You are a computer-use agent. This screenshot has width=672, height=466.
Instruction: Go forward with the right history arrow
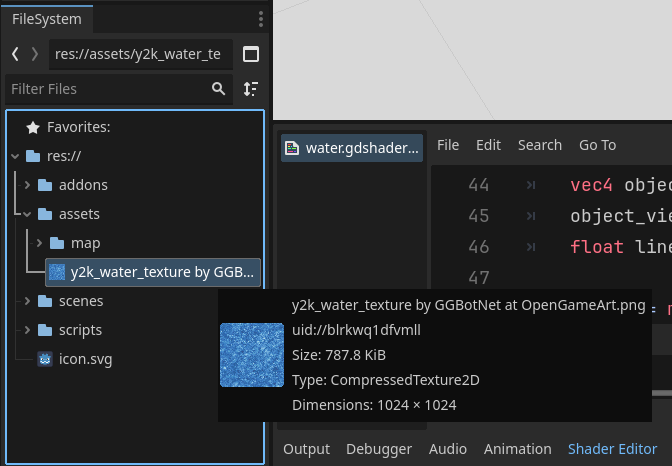[x=35, y=54]
